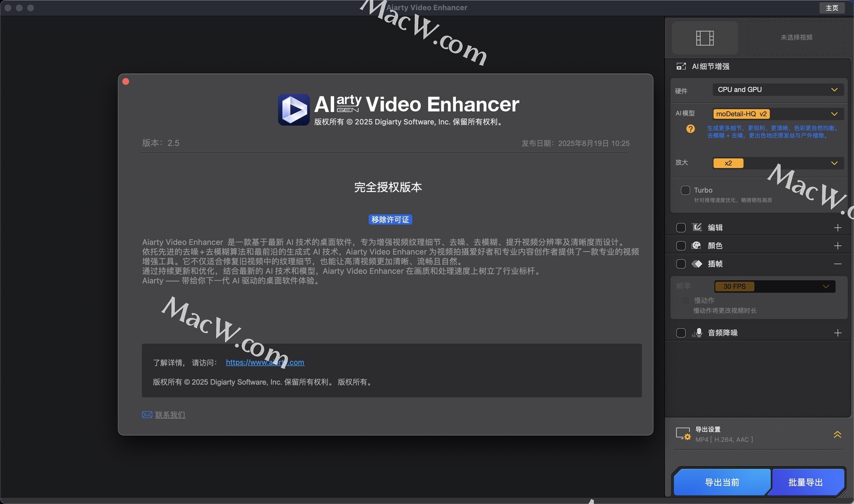
Task: Enable the 插帧 checkbox
Action: pyautogui.click(x=681, y=264)
